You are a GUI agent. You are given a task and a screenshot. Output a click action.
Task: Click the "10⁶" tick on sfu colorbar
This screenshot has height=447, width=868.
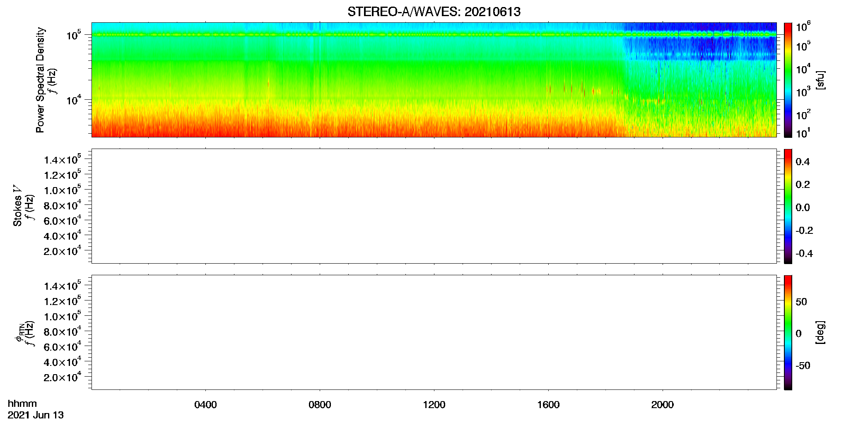click(x=803, y=27)
